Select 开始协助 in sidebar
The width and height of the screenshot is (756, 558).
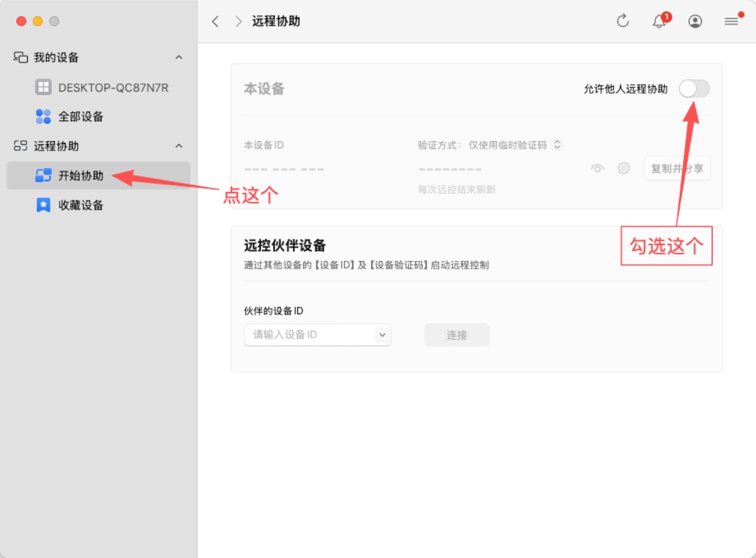pos(98,176)
